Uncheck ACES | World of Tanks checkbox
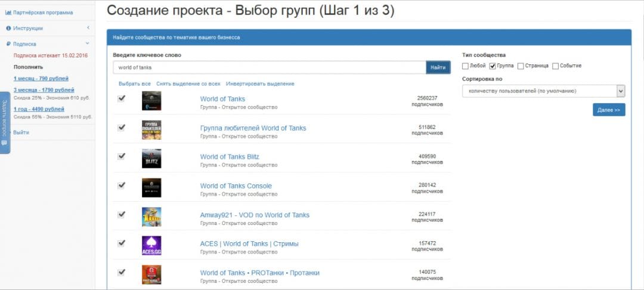 [121, 243]
